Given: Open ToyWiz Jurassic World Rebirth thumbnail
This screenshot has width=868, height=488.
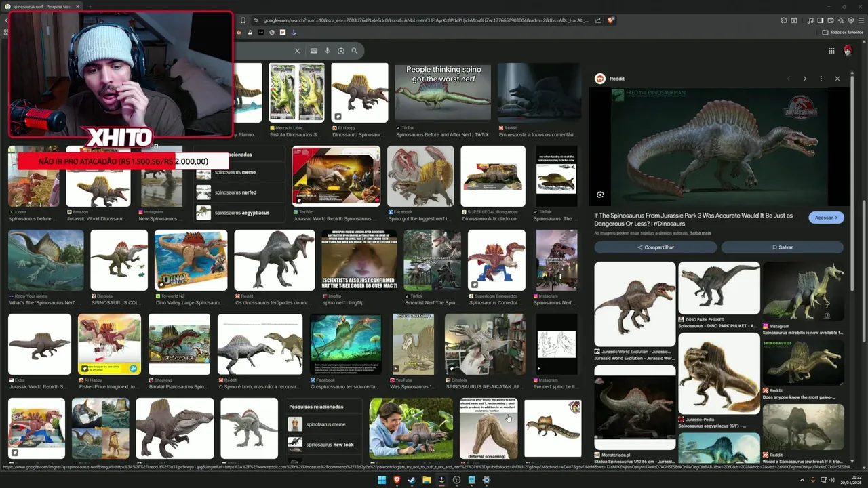Looking at the screenshot, I should click(x=336, y=176).
